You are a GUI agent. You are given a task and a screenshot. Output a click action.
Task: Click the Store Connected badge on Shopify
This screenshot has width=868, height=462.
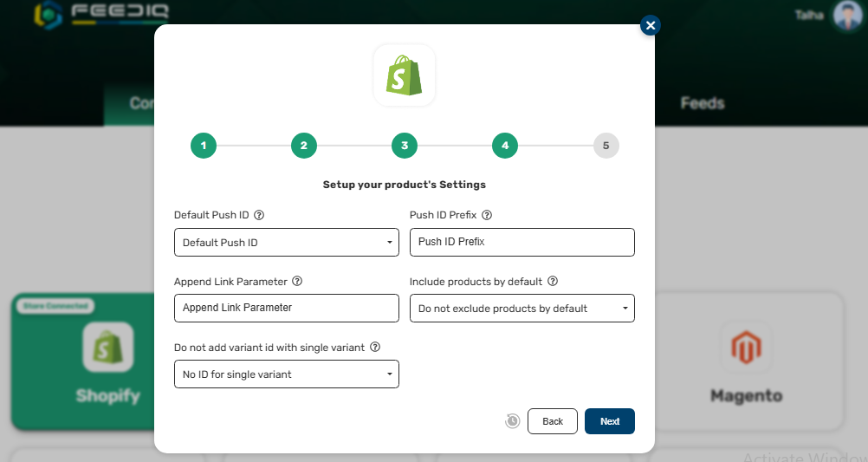tap(55, 306)
